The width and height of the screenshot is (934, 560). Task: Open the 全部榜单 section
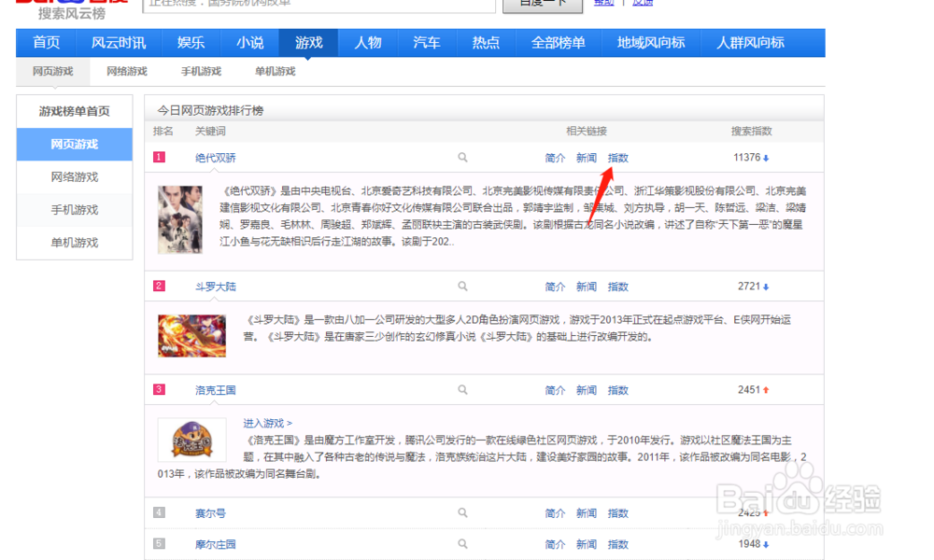coord(558,42)
